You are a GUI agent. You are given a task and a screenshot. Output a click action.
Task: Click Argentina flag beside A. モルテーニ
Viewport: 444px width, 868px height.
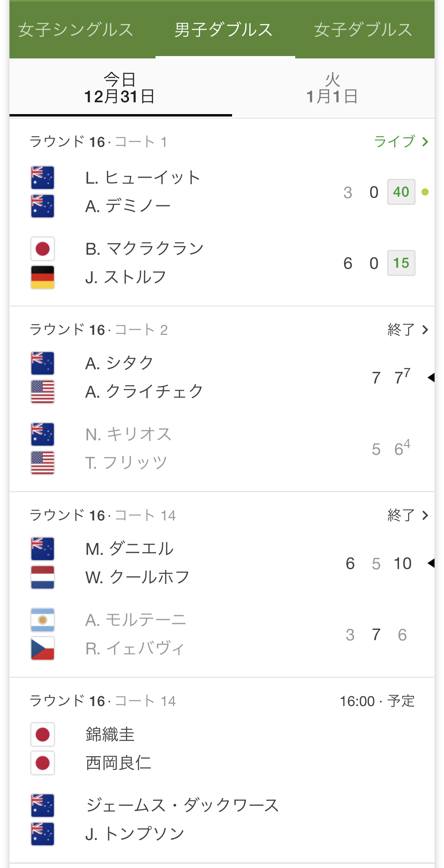tap(43, 620)
